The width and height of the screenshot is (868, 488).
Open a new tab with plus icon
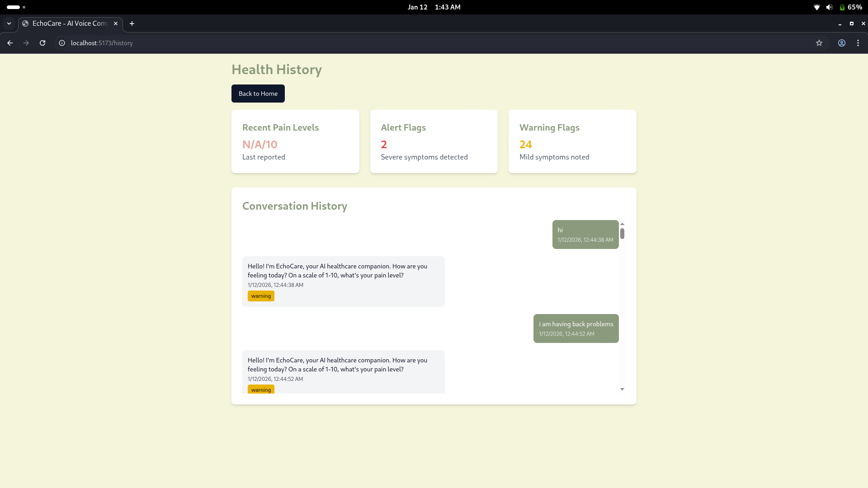click(132, 23)
